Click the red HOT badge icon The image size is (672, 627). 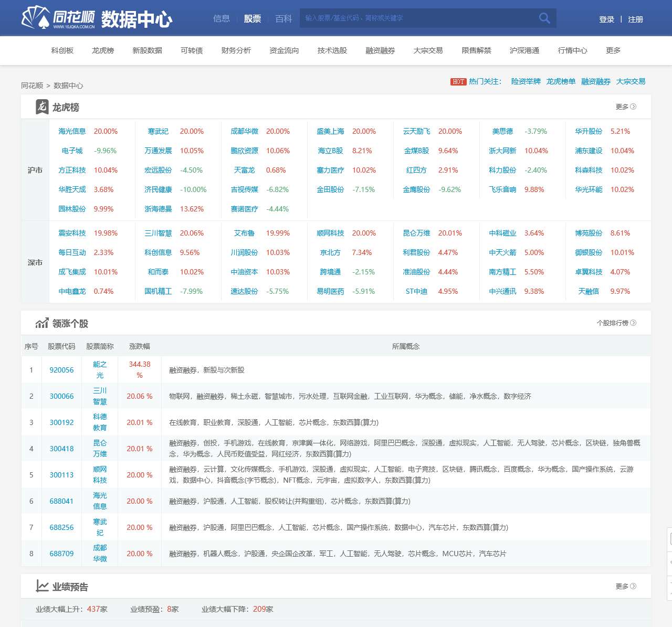click(x=457, y=82)
